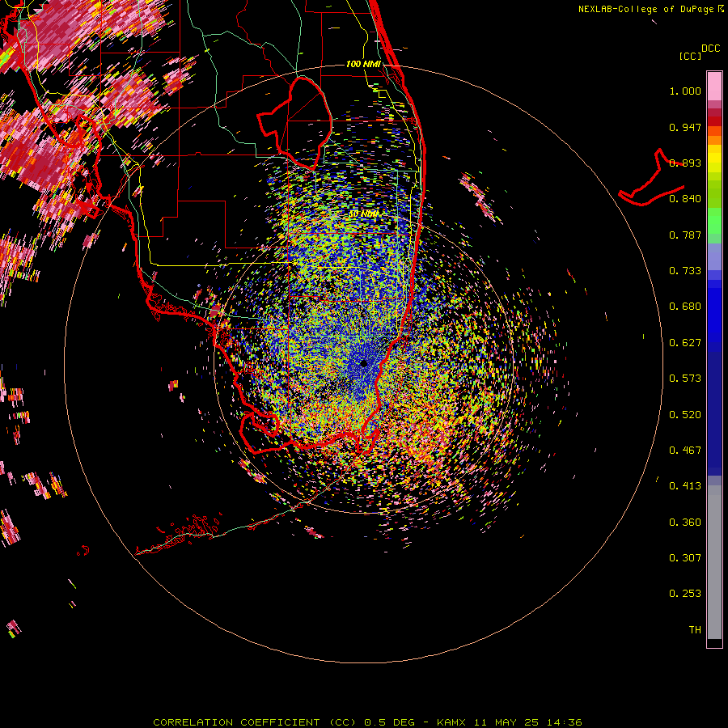Click the black radar site dot
This screenshot has width=728, height=728.
click(363, 363)
